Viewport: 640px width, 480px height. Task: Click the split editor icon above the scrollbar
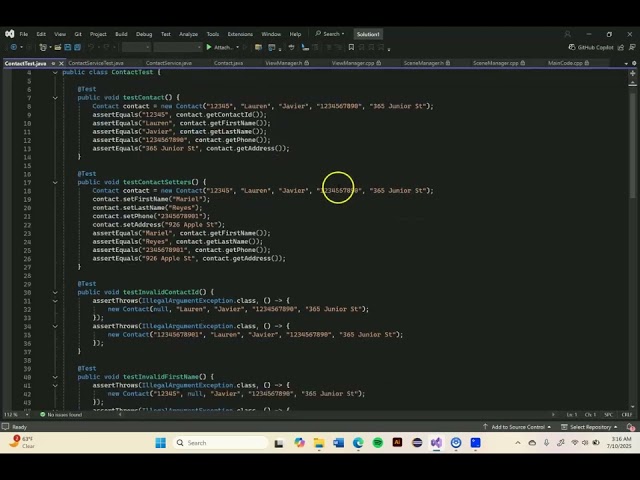(x=633, y=73)
